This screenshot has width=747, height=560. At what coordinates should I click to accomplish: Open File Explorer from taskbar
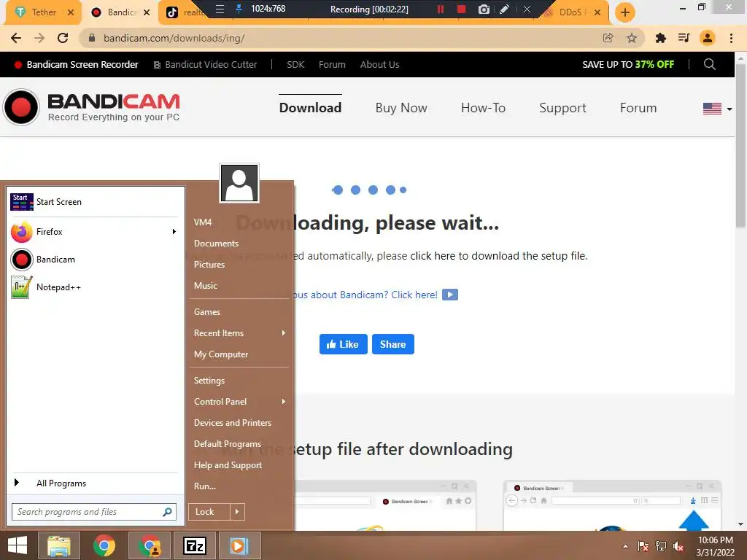[58, 545]
